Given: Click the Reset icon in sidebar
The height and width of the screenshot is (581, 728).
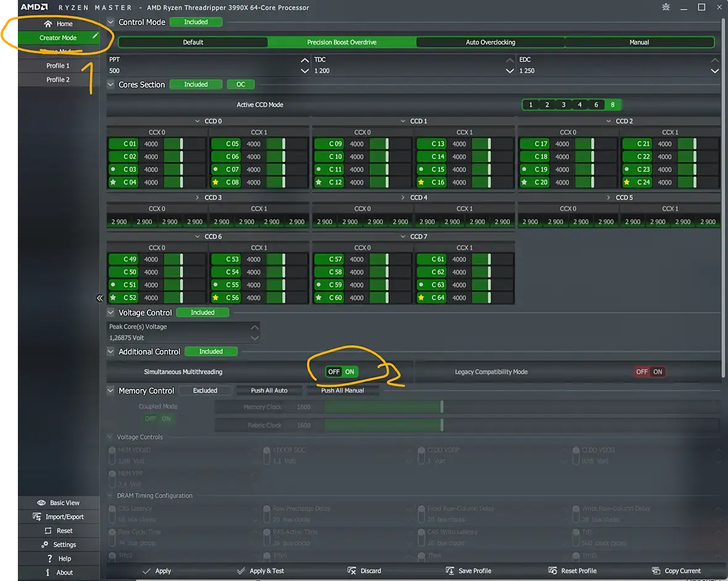Looking at the screenshot, I should (48, 530).
